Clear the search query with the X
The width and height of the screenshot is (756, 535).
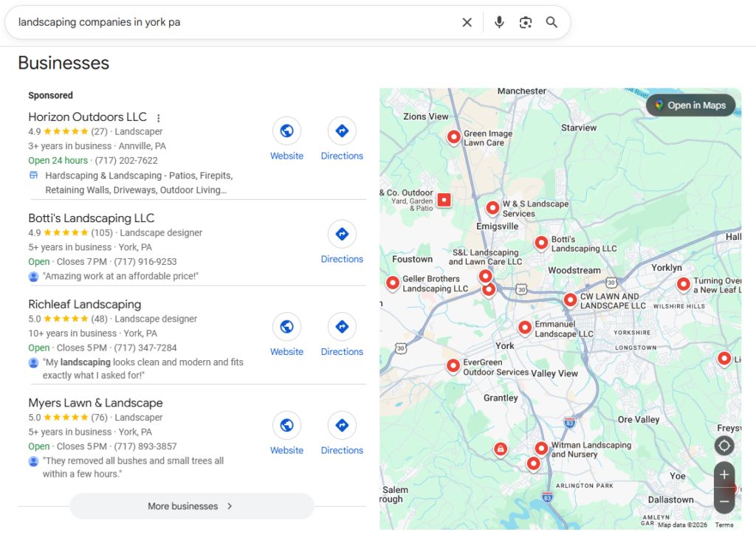(467, 22)
